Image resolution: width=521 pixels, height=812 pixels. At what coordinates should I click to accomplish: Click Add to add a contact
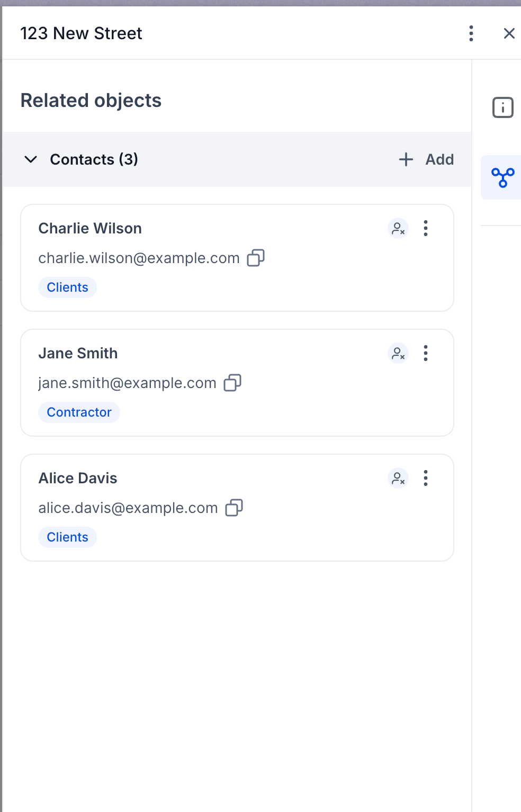(426, 159)
